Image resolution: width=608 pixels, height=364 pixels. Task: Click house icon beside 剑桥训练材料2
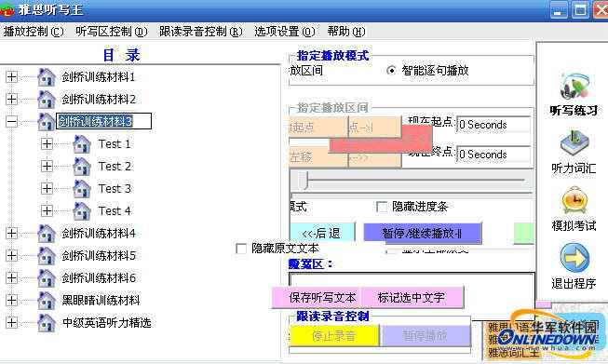coord(47,100)
